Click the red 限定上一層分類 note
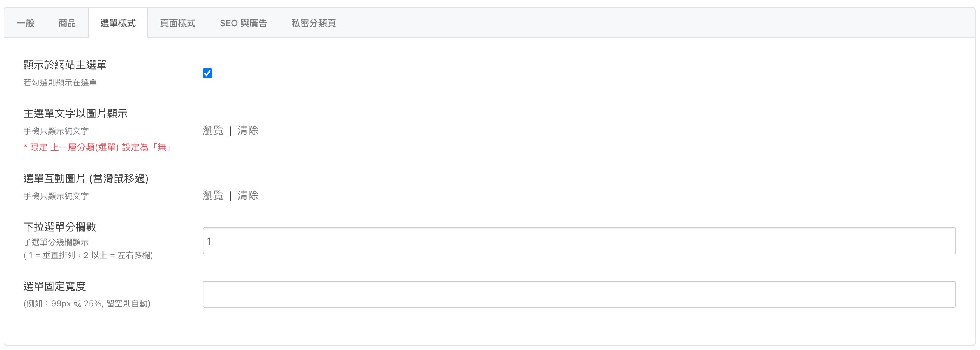This screenshot has height=350, width=980. coord(97,148)
